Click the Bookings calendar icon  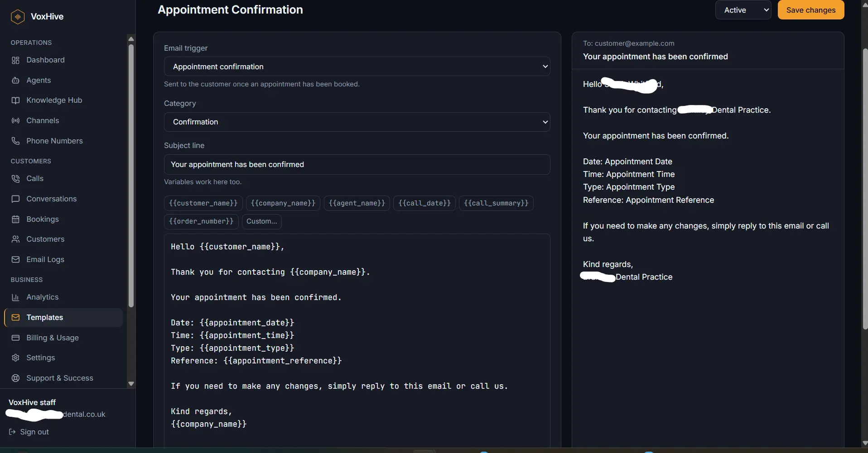click(15, 219)
